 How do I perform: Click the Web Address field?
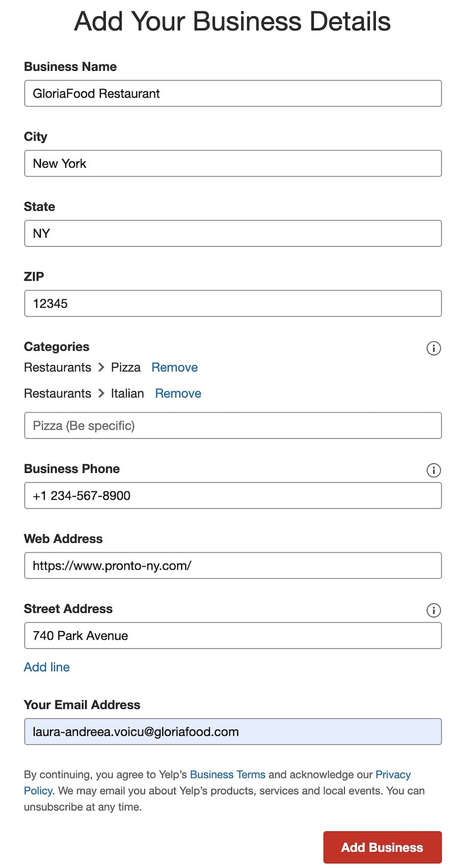(233, 566)
